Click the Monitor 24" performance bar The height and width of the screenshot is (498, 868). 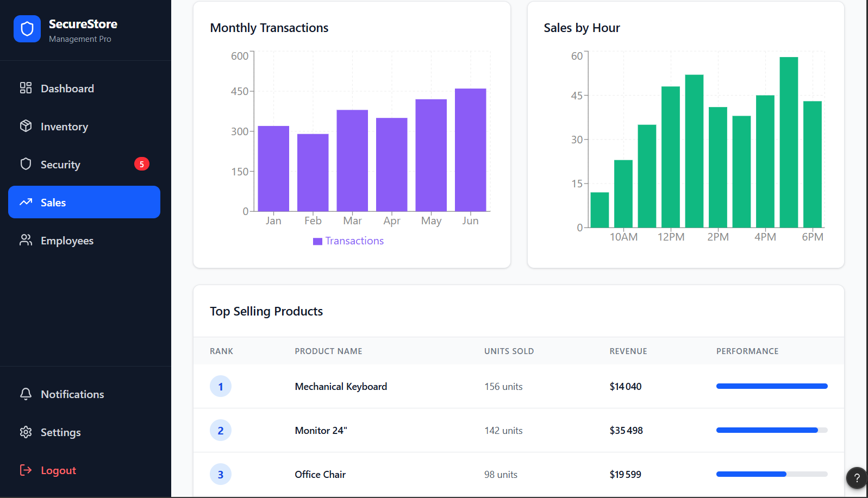[772, 430]
